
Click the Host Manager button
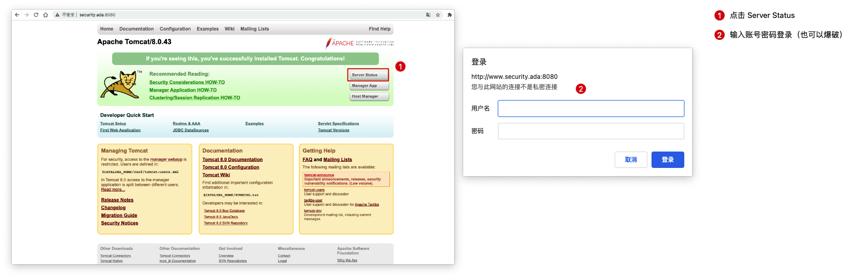(x=370, y=96)
